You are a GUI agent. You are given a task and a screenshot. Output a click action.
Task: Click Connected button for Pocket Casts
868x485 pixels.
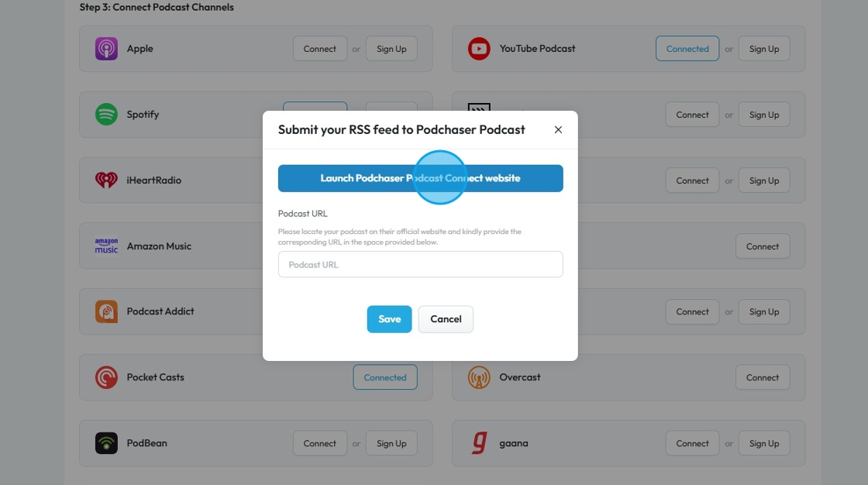click(385, 377)
